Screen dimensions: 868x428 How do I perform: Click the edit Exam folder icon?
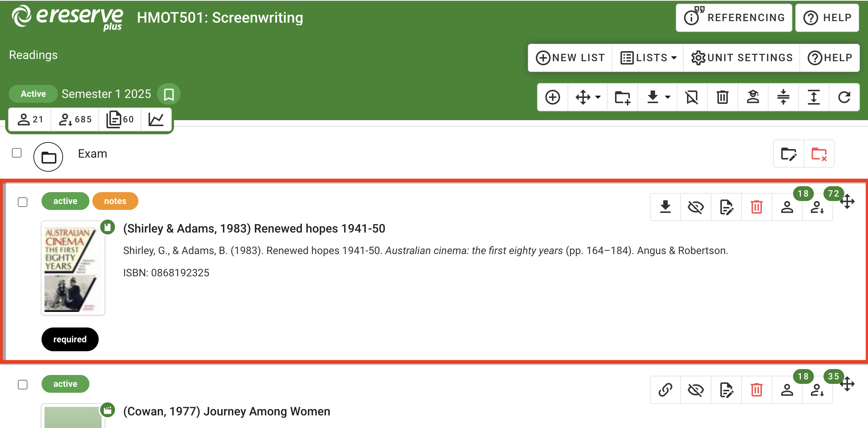[788, 154]
